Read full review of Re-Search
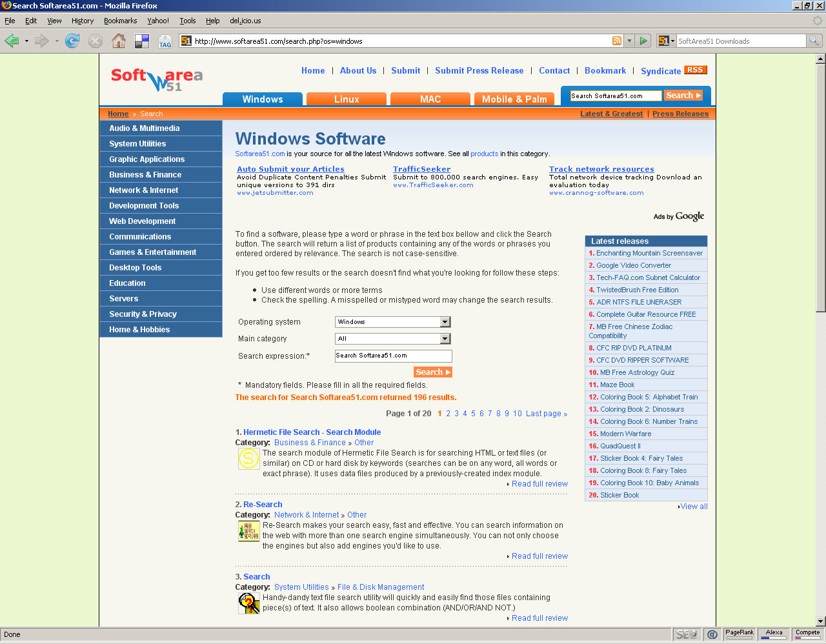The width and height of the screenshot is (826, 644). 540,556
